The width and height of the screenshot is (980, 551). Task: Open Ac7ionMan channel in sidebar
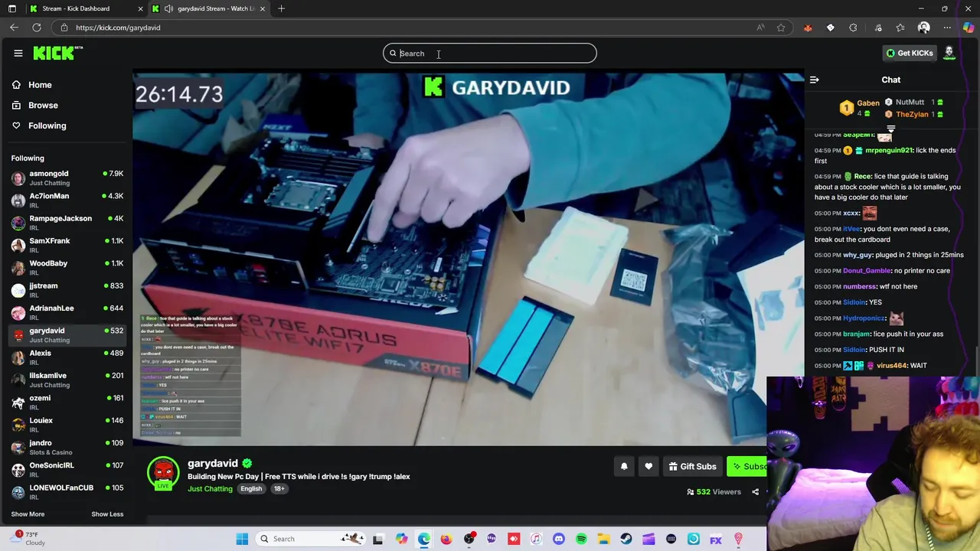pyautogui.click(x=67, y=201)
